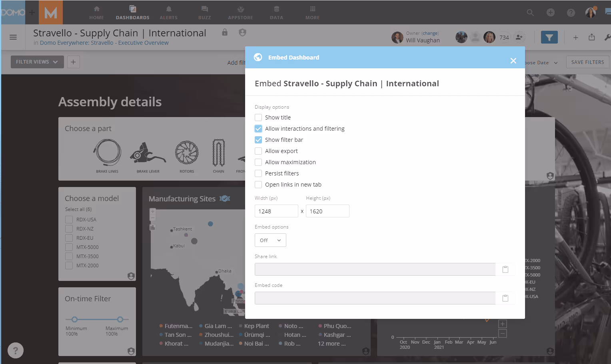Image resolution: width=611 pixels, height=364 pixels.
Task: Zoom in on the Manufacturing Sites map
Action: click(x=152, y=211)
